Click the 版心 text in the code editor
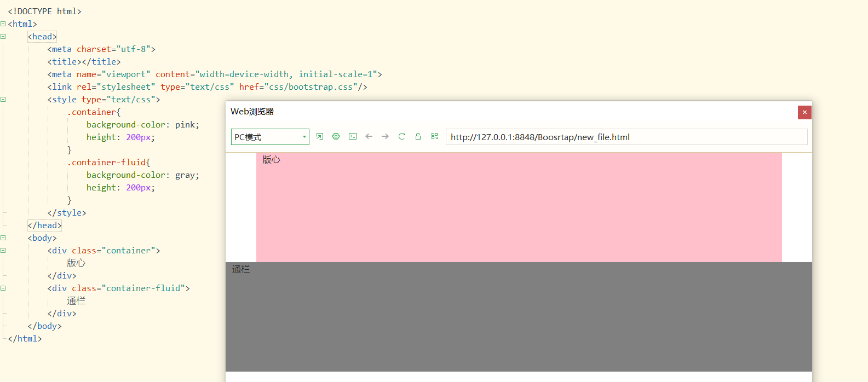The image size is (868, 382). (76, 263)
